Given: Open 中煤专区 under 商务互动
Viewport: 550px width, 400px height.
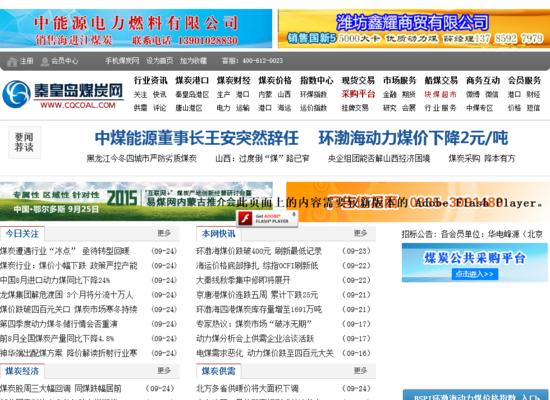Looking at the screenshot, I should click(x=479, y=108).
